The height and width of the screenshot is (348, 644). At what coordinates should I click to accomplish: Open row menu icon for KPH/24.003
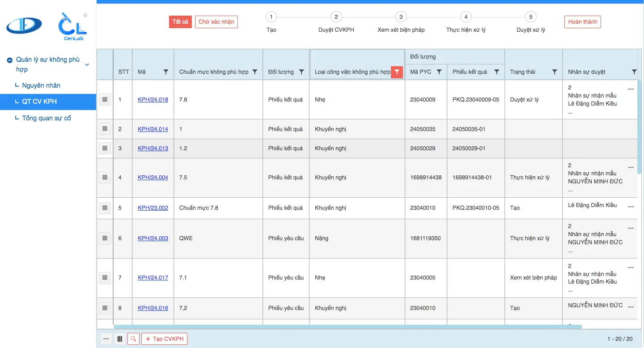(x=105, y=238)
